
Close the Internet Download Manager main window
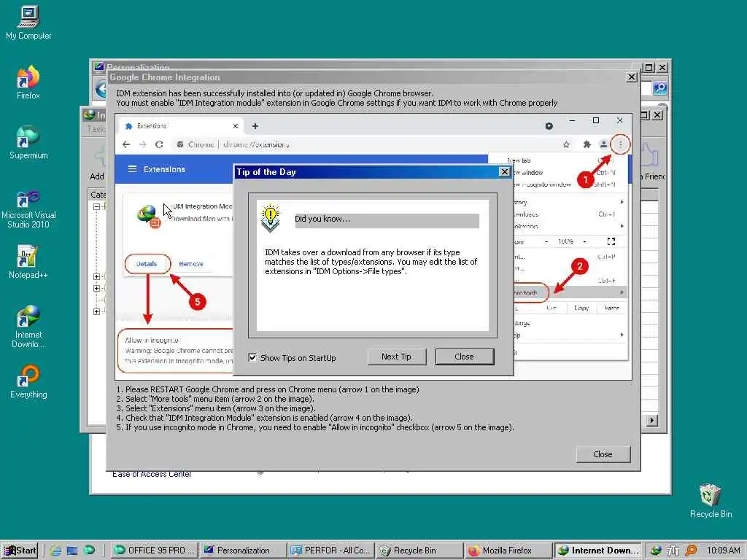(657, 114)
